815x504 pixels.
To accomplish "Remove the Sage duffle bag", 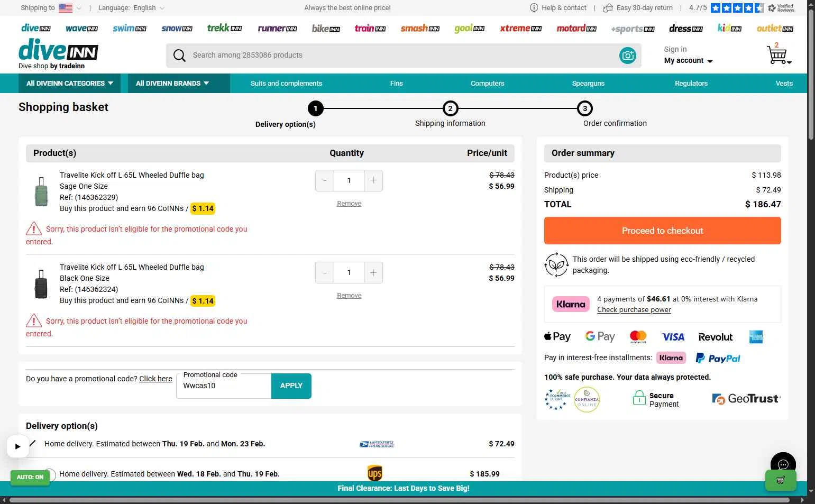I will (x=349, y=204).
